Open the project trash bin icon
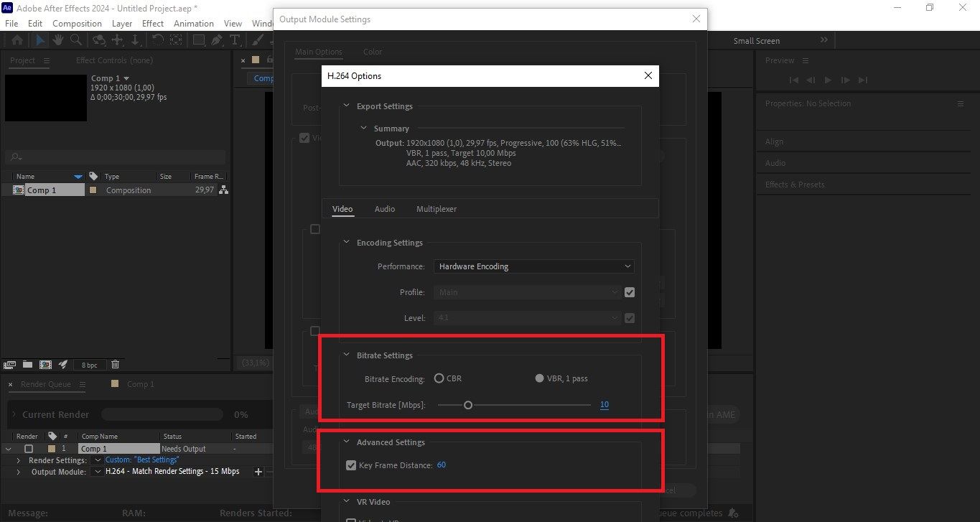 pos(115,364)
